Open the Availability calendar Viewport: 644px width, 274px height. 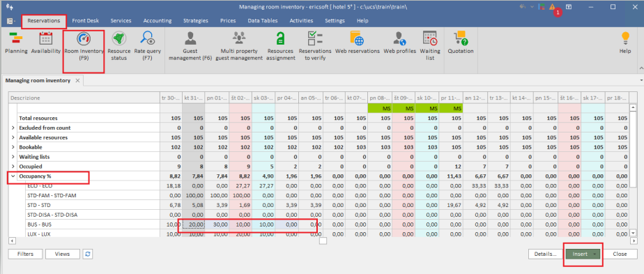45,43
